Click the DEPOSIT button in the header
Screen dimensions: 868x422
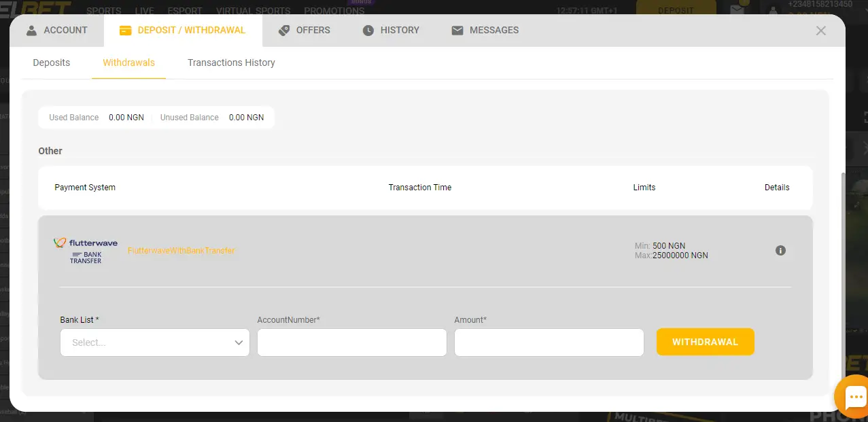tap(676, 10)
